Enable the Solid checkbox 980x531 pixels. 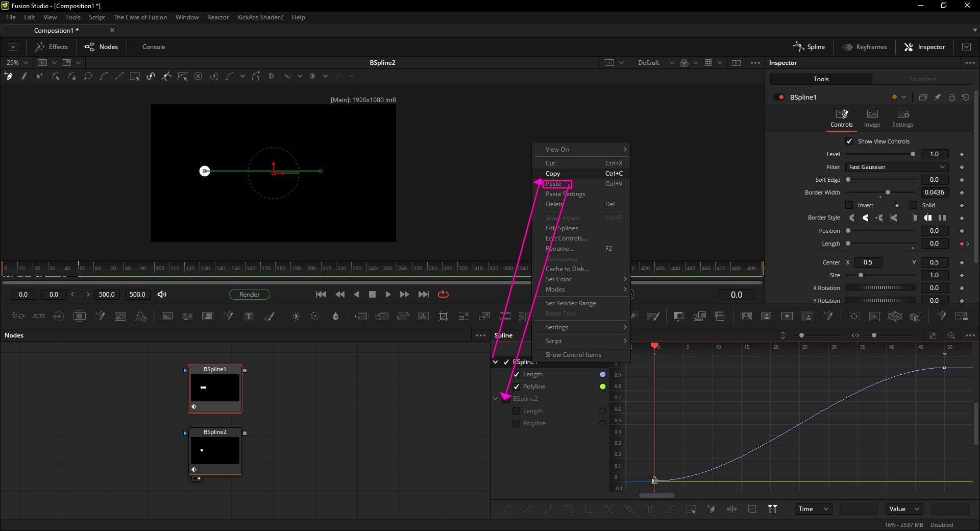click(x=914, y=205)
